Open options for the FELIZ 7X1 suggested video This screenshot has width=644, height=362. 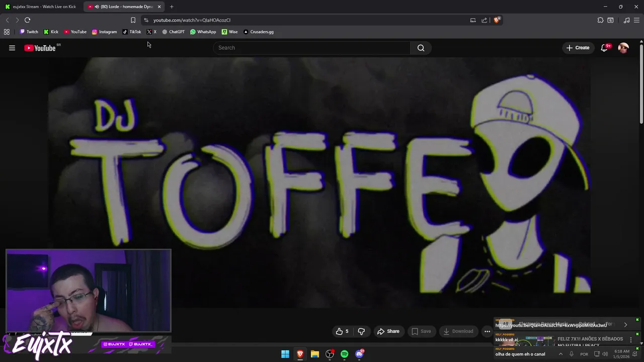point(631,340)
